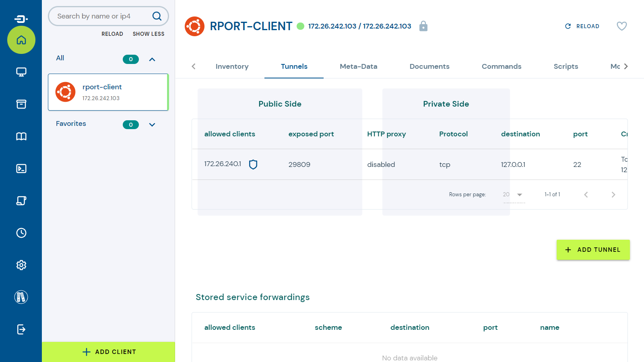Click the Add Client button
Image resolution: width=644 pixels, height=362 pixels.
click(109, 352)
